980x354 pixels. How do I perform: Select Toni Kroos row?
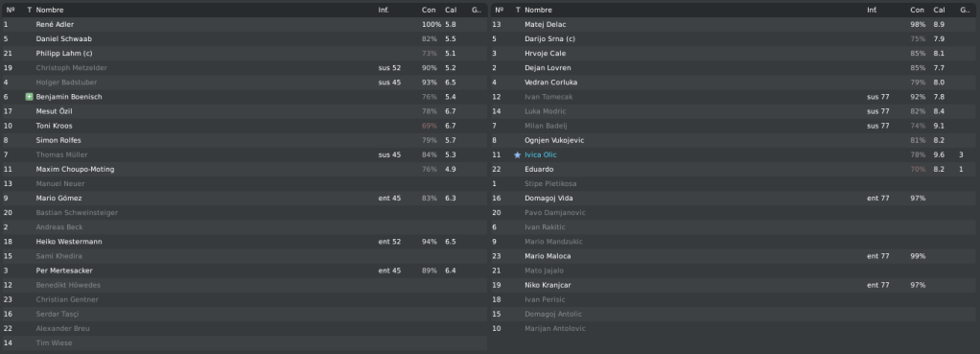tap(245, 126)
